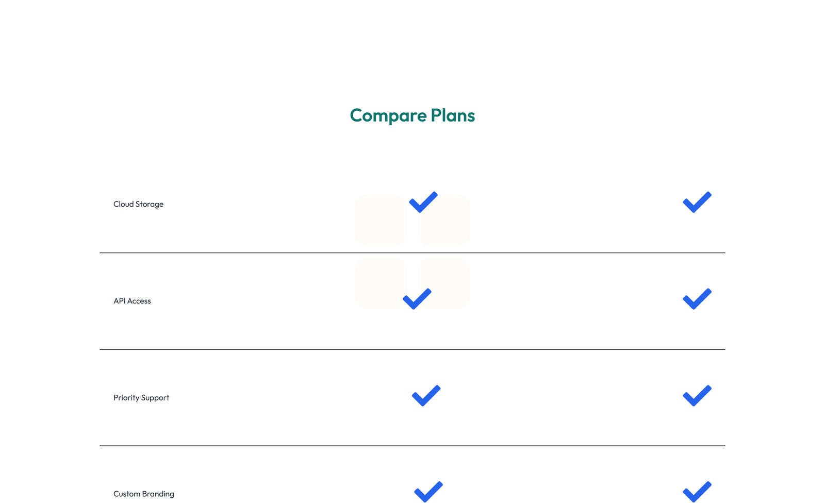Select the Custom Branding checkmark in middle column
The height and width of the screenshot is (504, 825).
[428, 491]
